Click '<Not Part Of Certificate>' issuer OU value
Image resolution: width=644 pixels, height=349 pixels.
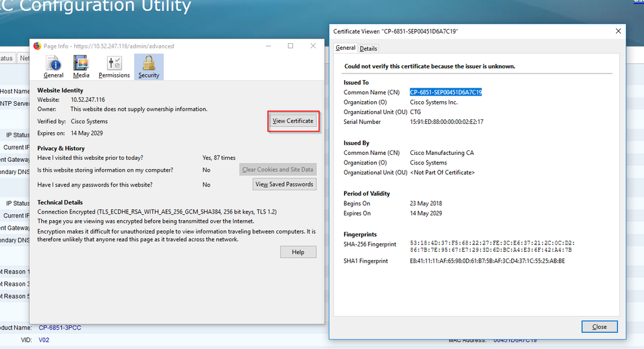[442, 173]
